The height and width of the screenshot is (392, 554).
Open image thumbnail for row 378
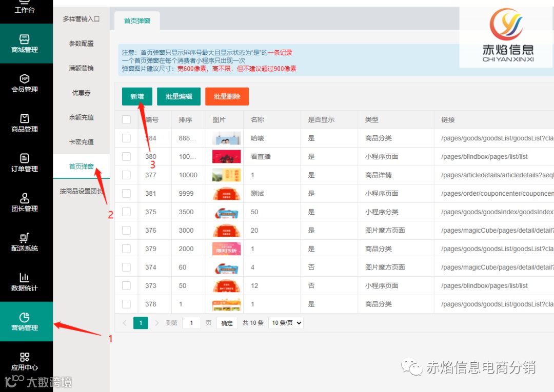click(227, 304)
